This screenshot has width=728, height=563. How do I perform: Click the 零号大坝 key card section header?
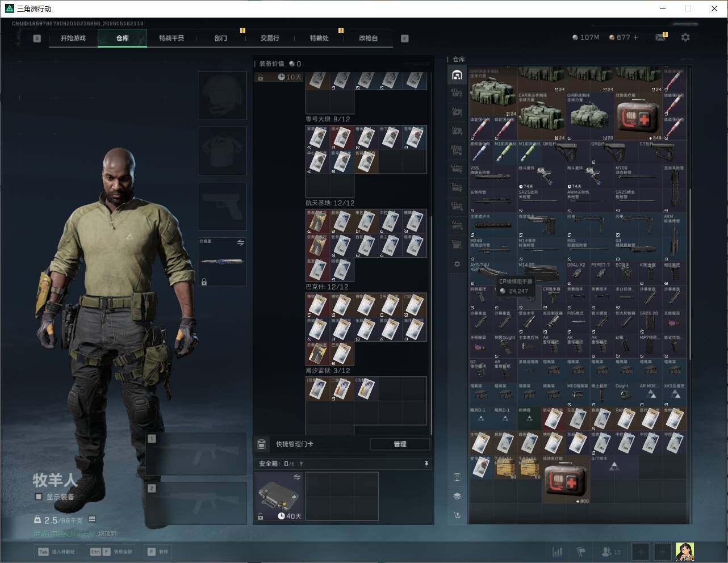tap(328, 119)
